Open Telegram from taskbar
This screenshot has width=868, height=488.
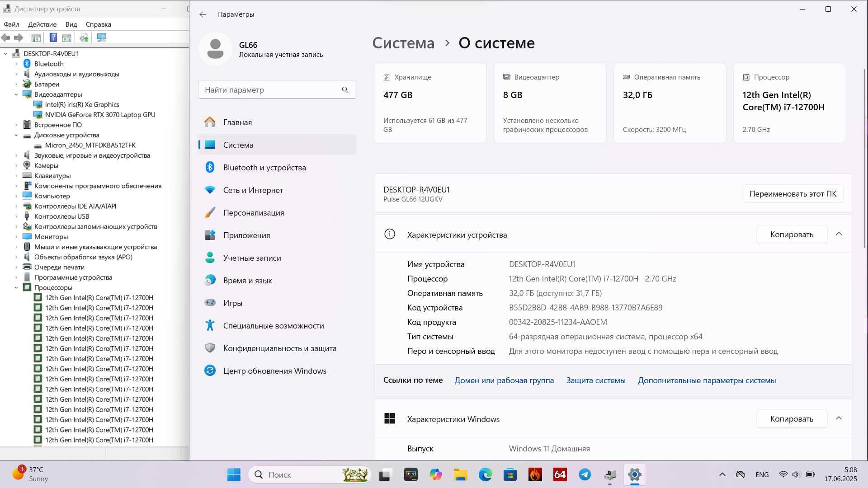click(x=585, y=474)
